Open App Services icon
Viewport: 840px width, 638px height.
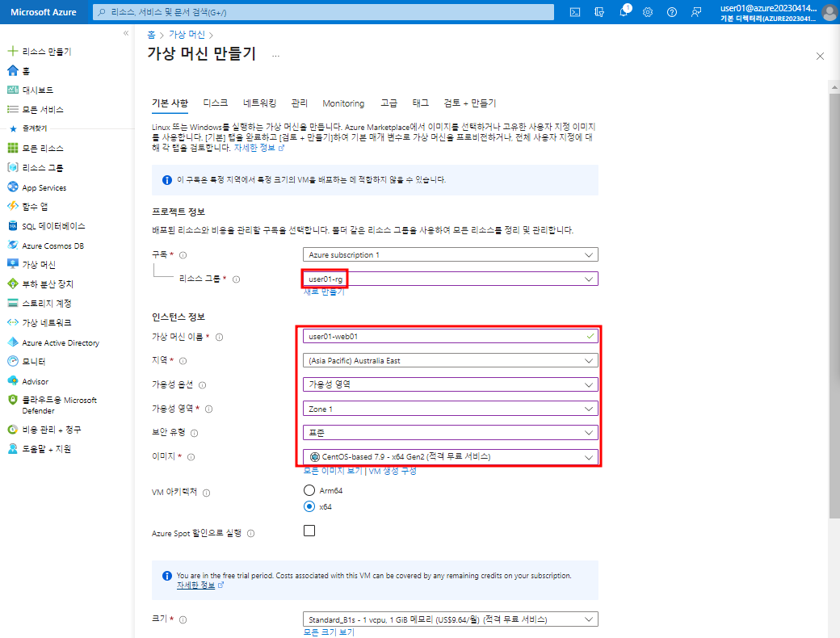[x=12, y=187]
